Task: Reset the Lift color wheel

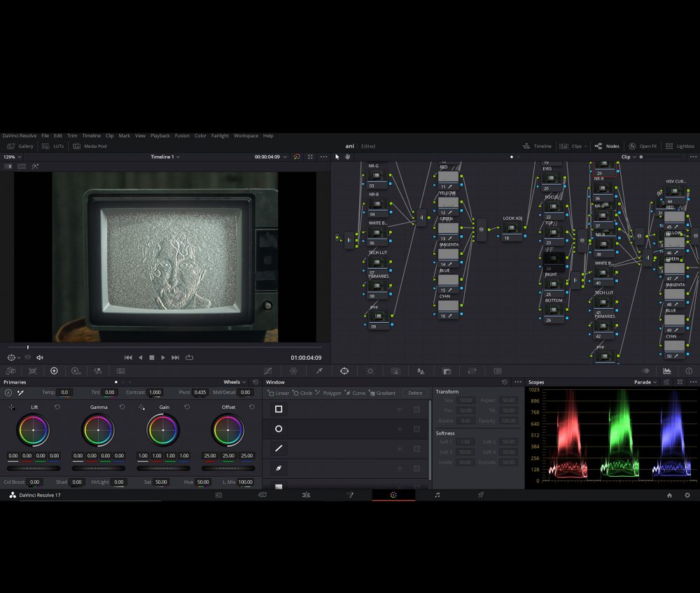Action: (x=57, y=407)
